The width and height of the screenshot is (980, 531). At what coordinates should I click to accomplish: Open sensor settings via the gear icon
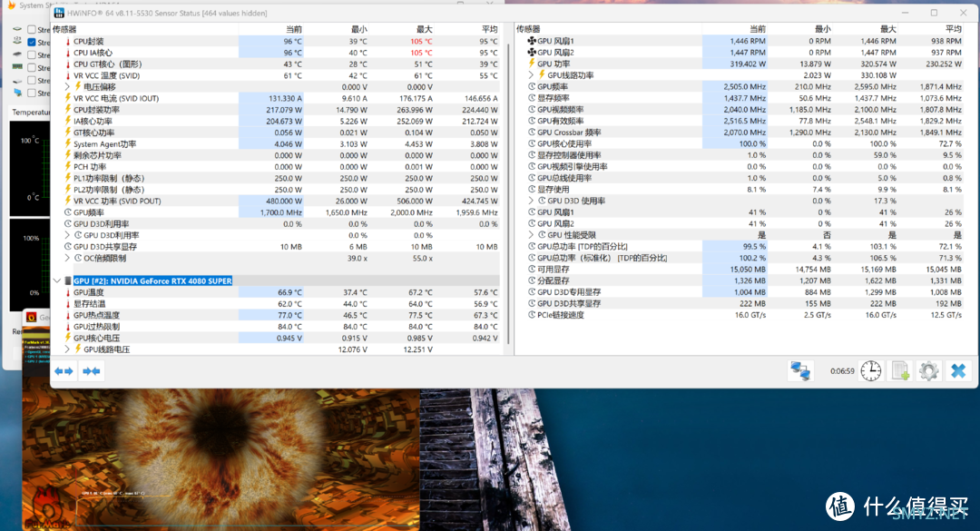click(x=929, y=371)
